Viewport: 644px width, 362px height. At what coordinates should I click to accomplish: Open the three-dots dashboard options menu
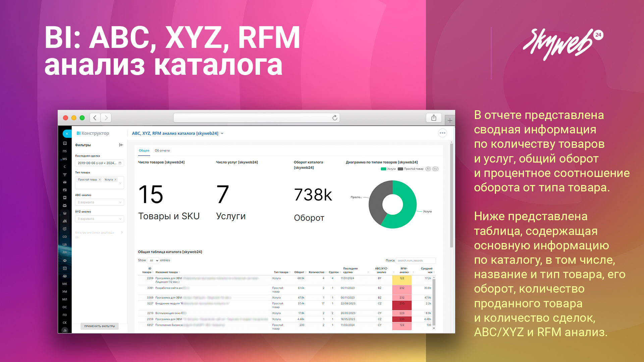[442, 133]
